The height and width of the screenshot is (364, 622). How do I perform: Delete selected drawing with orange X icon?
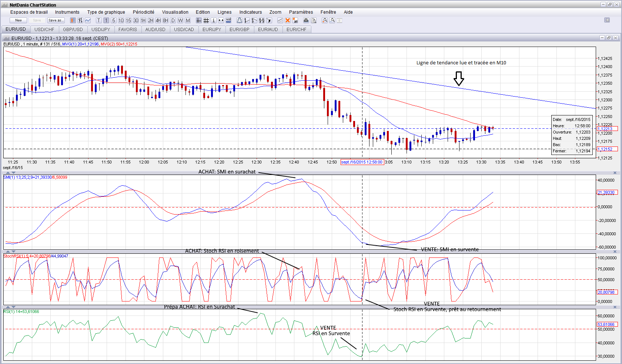coord(288,20)
